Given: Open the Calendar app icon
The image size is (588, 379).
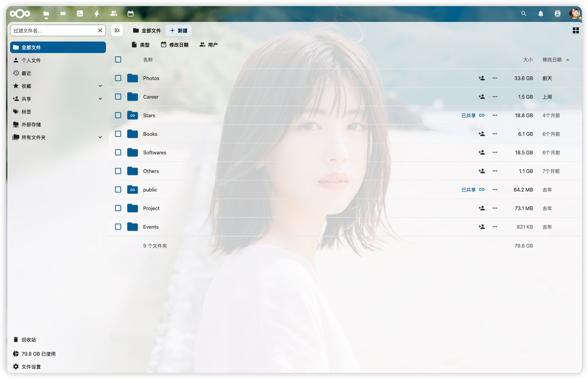Looking at the screenshot, I should [x=131, y=14].
